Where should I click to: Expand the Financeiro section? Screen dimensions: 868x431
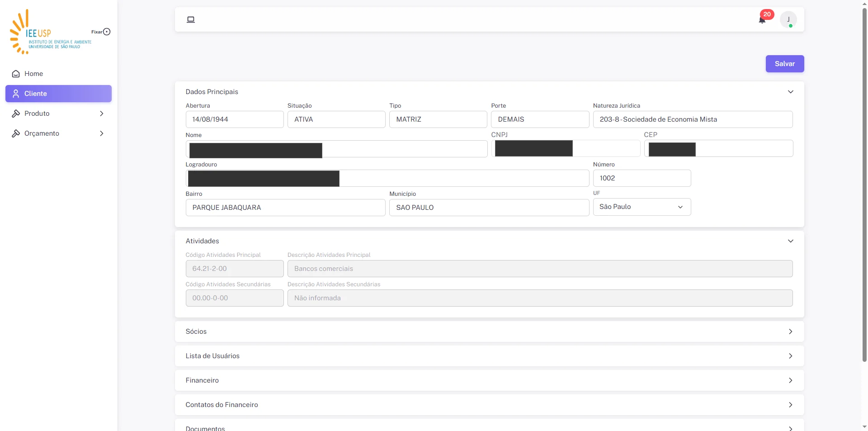coord(489,380)
